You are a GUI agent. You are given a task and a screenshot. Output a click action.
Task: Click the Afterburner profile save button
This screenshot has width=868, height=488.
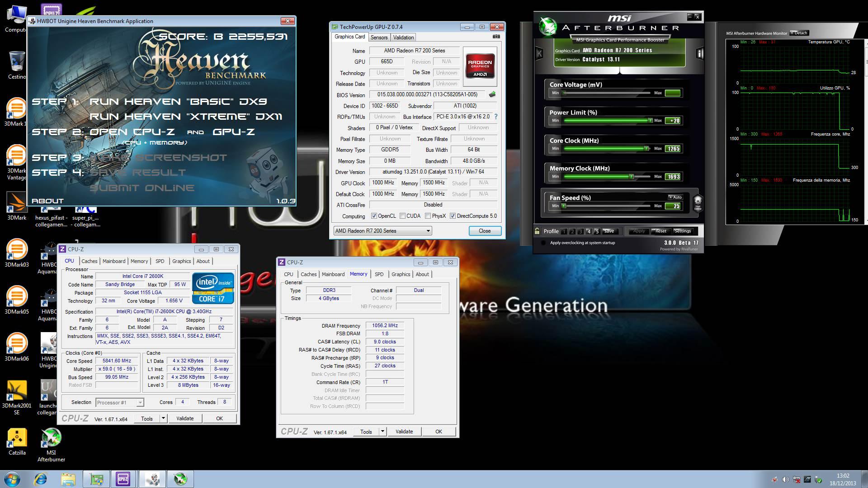[x=609, y=231]
